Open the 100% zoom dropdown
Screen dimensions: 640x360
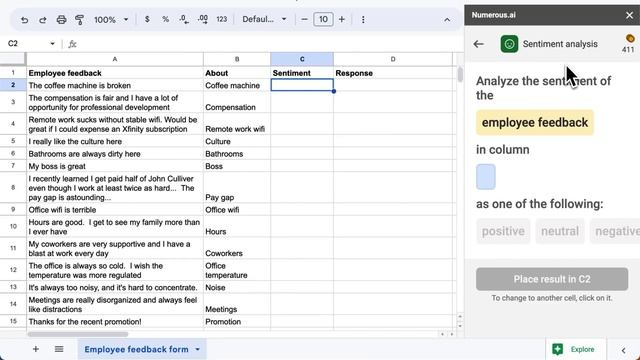(111, 20)
